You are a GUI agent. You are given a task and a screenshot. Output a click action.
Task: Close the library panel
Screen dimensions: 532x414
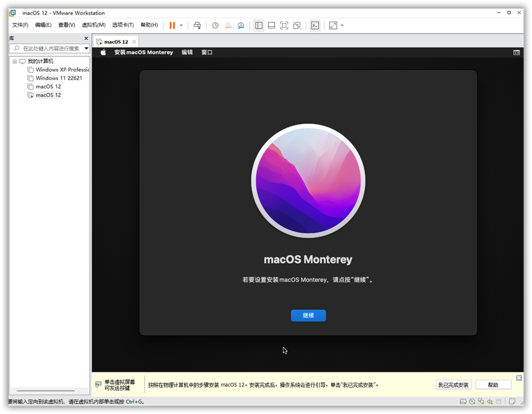pyautogui.click(x=86, y=38)
